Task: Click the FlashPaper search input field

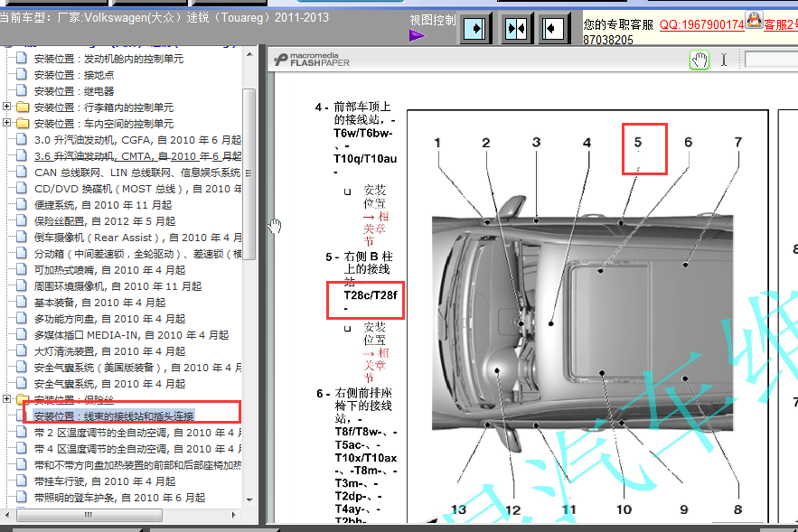Action: tap(771, 60)
